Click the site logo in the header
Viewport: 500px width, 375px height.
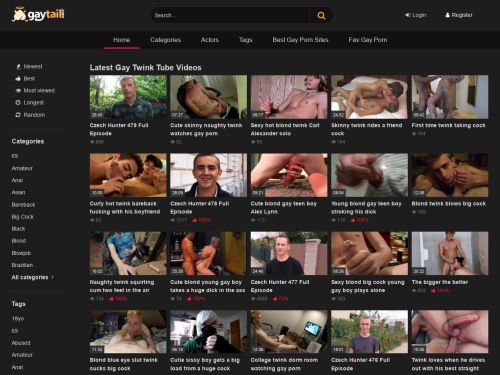coord(38,15)
